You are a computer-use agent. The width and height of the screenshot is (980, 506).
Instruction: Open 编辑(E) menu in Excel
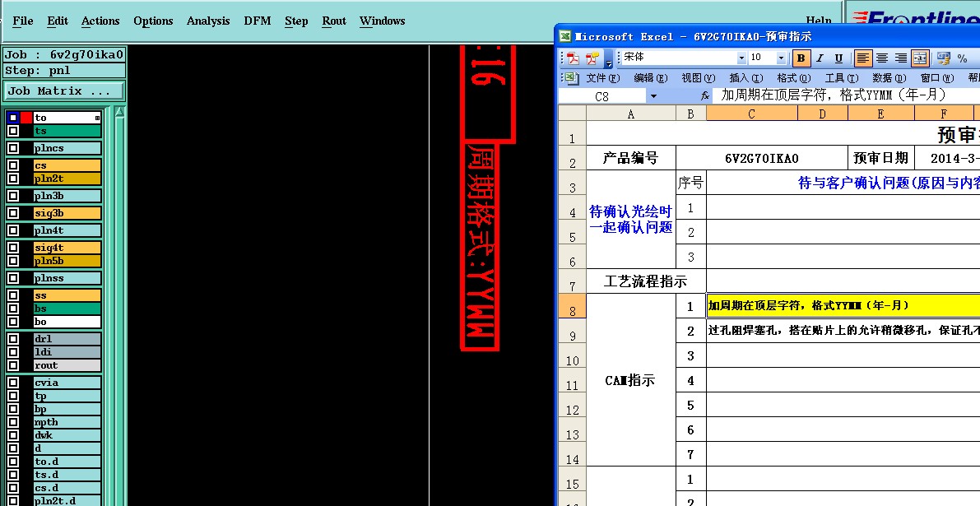(651, 78)
